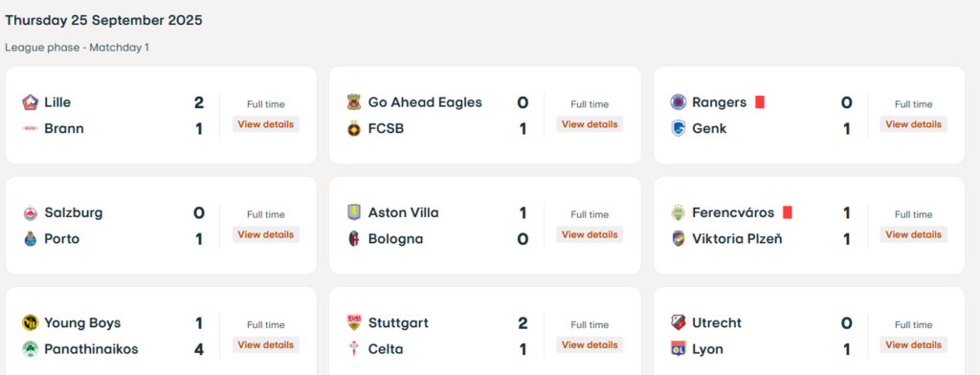View details of Aston Villa vs Bologna

(x=590, y=234)
